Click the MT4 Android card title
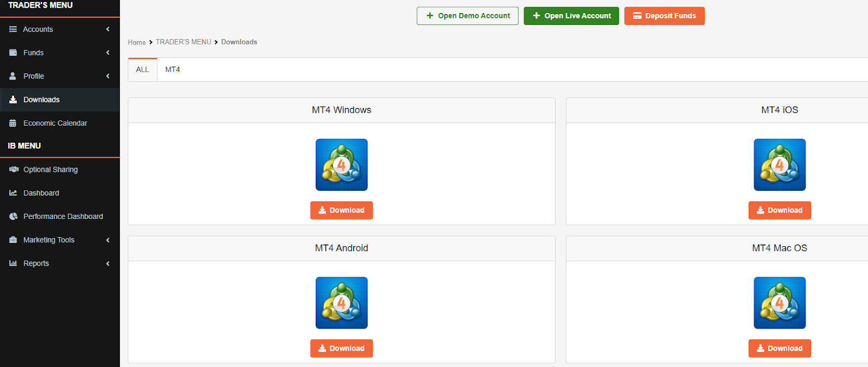 point(342,248)
